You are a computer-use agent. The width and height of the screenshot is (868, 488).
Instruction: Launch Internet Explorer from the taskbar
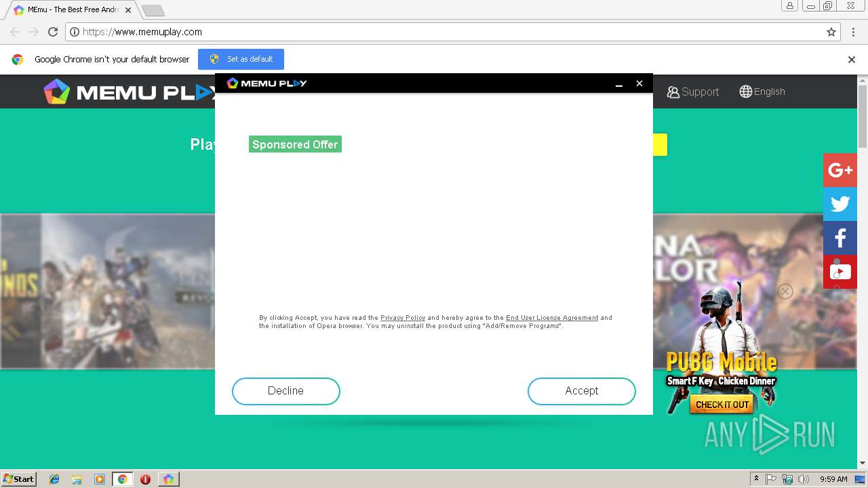point(54,479)
